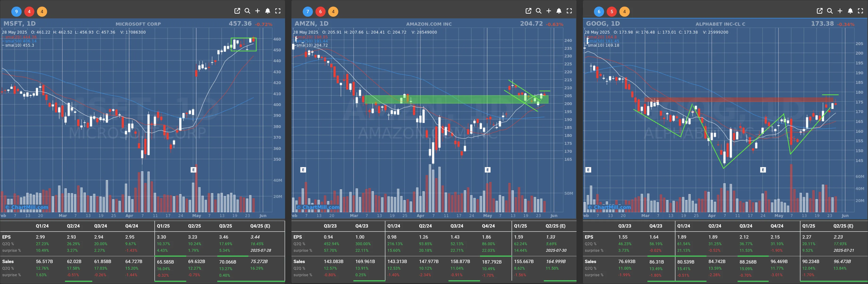Image resolution: width=868 pixels, height=284 pixels.
Task: Open MSFT chart in new window
Action: click(x=237, y=11)
